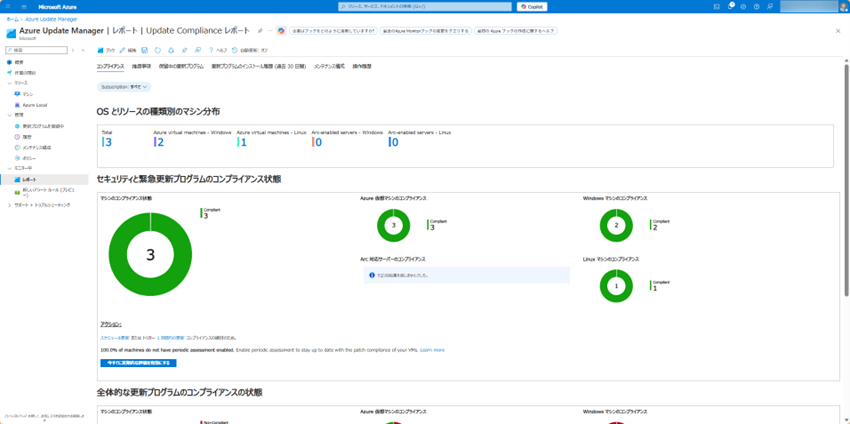The height and width of the screenshot is (424, 850).
Task: Expand サポート + トラブルシューティング section
Action: (x=8, y=204)
